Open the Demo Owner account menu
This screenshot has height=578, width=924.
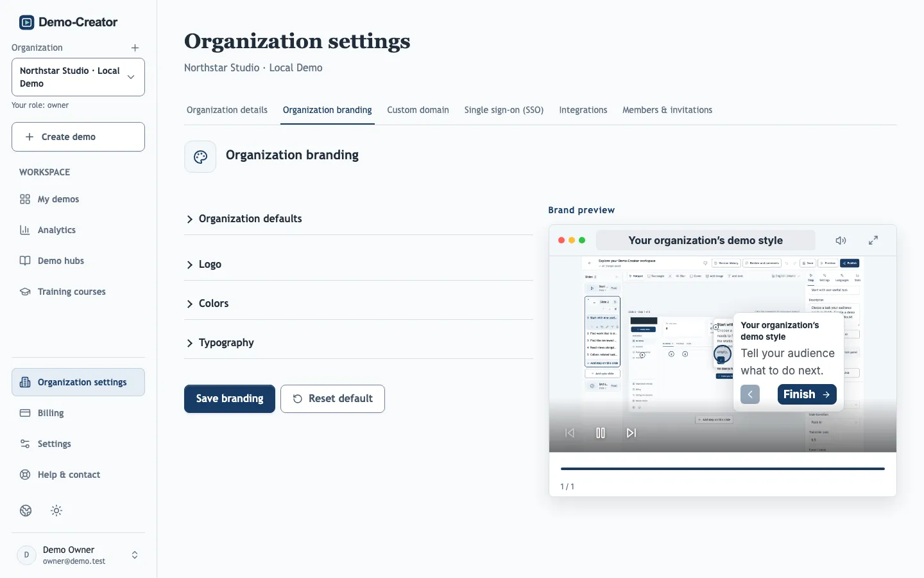pos(78,555)
